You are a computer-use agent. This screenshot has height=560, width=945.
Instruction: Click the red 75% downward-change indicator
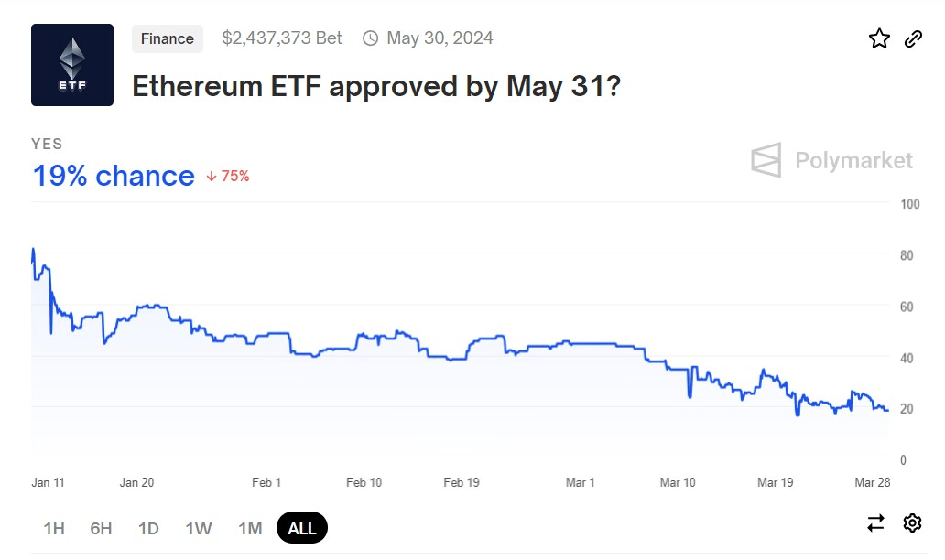(229, 176)
